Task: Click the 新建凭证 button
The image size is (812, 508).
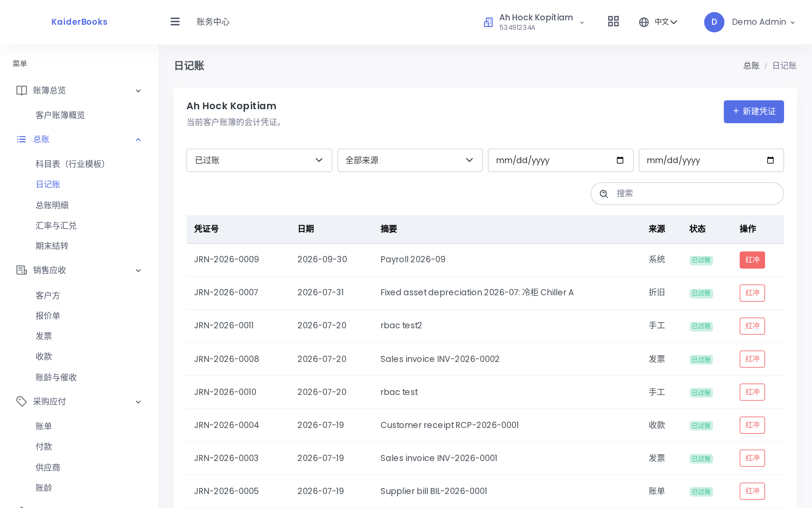Action: tap(754, 111)
